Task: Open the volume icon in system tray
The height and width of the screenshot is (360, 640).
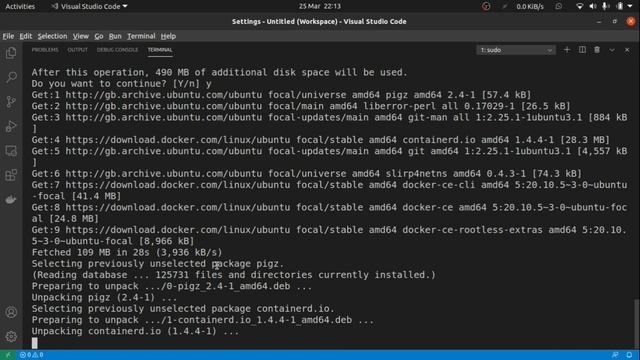Action: (593, 6)
